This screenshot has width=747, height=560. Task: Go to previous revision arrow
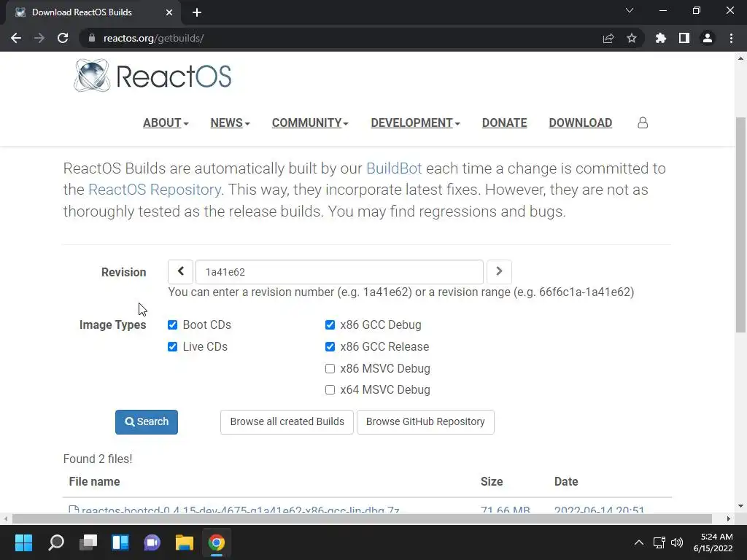pos(181,272)
